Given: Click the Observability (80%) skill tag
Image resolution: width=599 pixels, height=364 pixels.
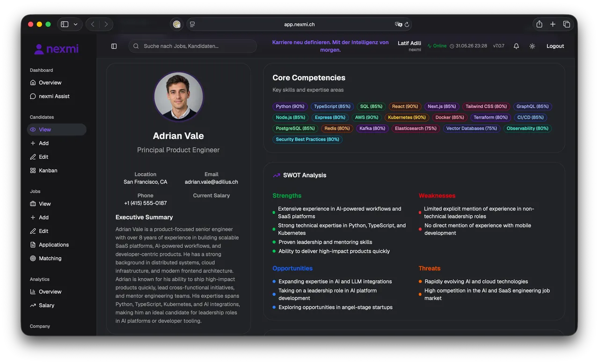Looking at the screenshot, I should 527,128.
